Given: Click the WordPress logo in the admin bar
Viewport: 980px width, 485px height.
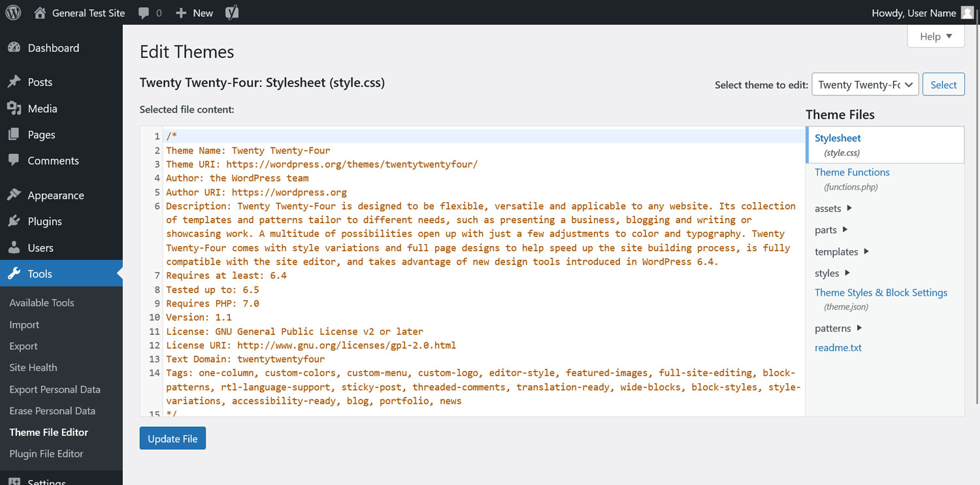Looking at the screenshot, I should click(x=13, y=12).
